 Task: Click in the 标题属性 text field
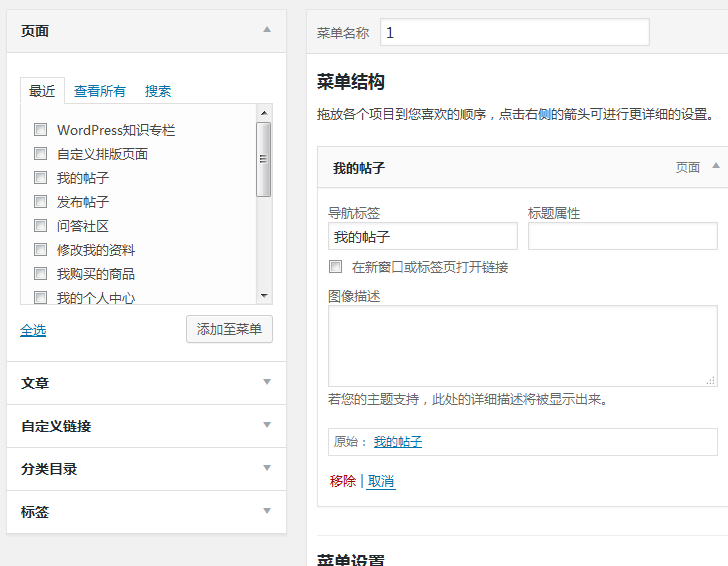point(622,236)
